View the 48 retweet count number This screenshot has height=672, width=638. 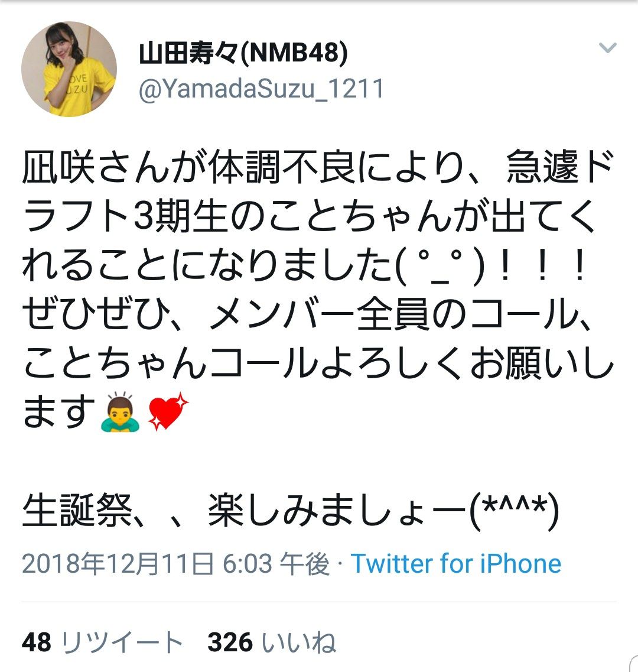coord(37,642)
